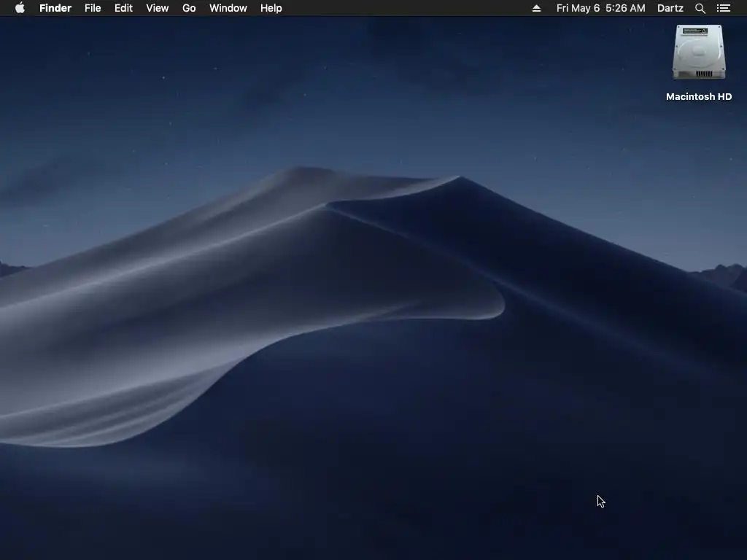This screenshot has height=560, width=747.
Task: Open the Dartz user menu
Action: click(670, 8)
